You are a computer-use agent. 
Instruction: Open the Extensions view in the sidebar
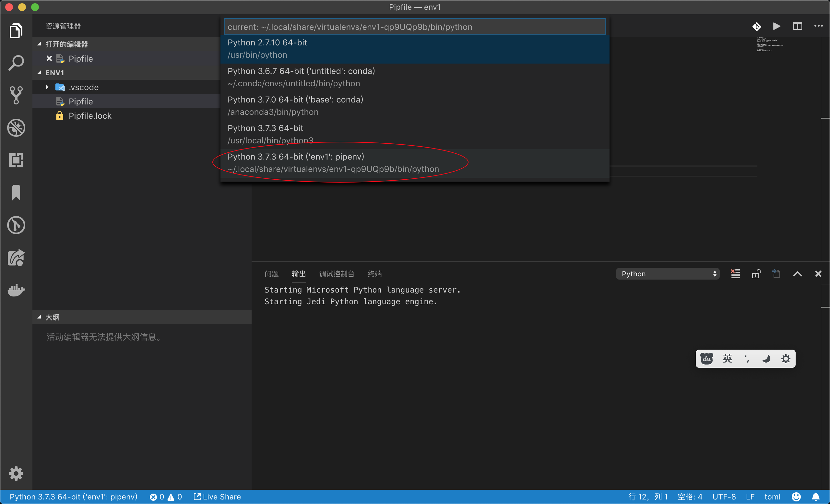[x=16, y=160]
